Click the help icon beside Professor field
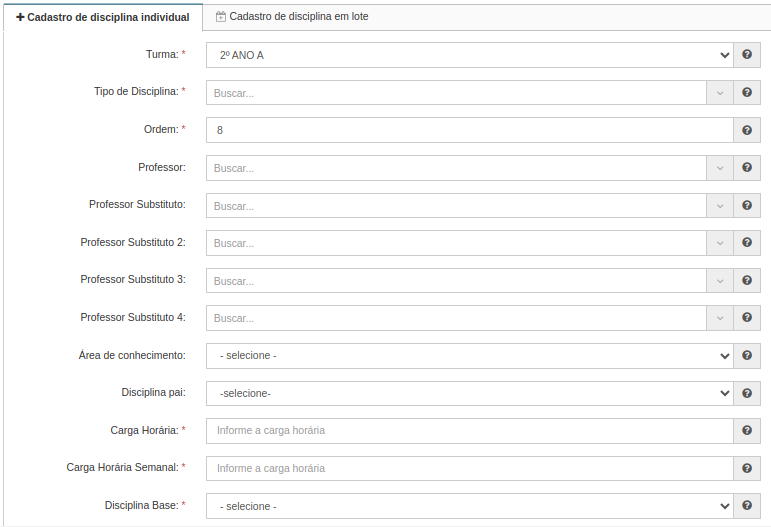The width and height of the screenshot is (771, 527). click(746, 168)
